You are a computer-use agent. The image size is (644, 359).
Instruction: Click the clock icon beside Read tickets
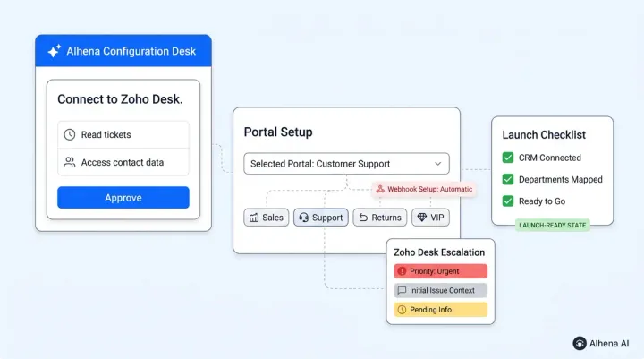click(70, 134)
